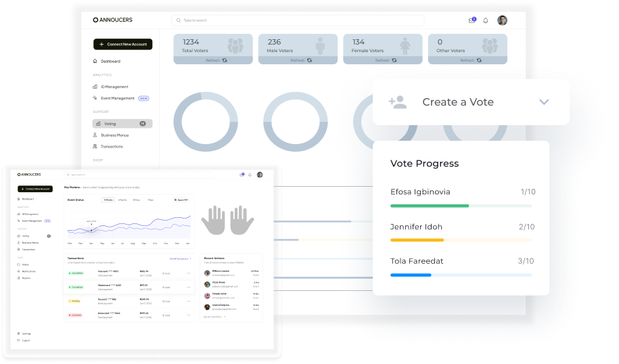Open Transactions in the large sidebar
The image size is (619, 364).
[x=112, y=146]
